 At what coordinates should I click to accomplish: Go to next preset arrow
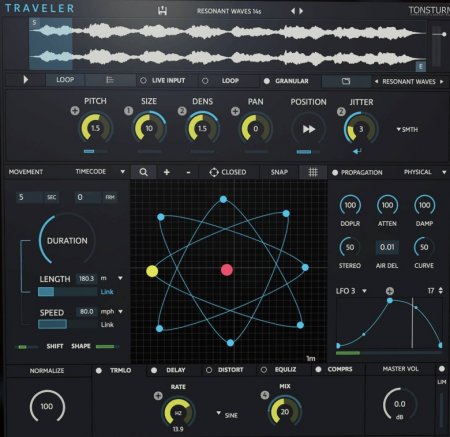(301, 11)
